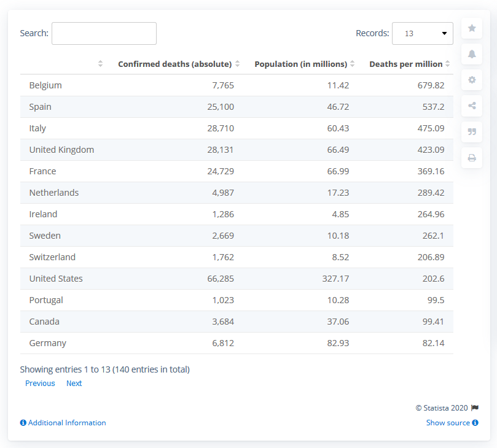Click the Show source link
Image resolution: width=497 pixels, height=448 pixels.
tap(448, 423)
